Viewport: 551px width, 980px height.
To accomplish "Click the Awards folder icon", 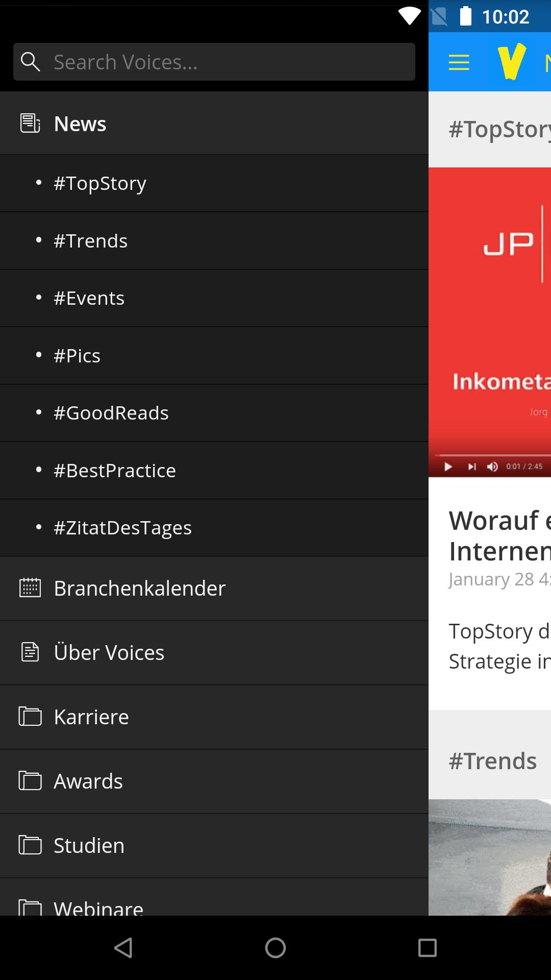I will point(30,780).
